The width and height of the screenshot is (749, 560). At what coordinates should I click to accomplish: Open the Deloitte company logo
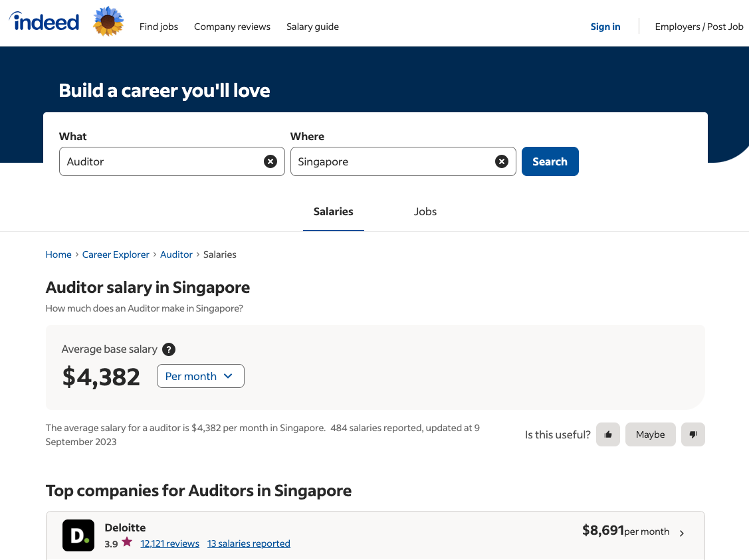coord(78,535)
